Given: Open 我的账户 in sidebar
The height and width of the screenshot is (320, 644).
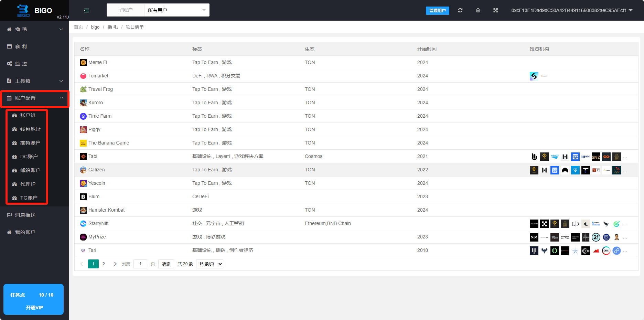Looking at the screenshot, I should [34, 232].
